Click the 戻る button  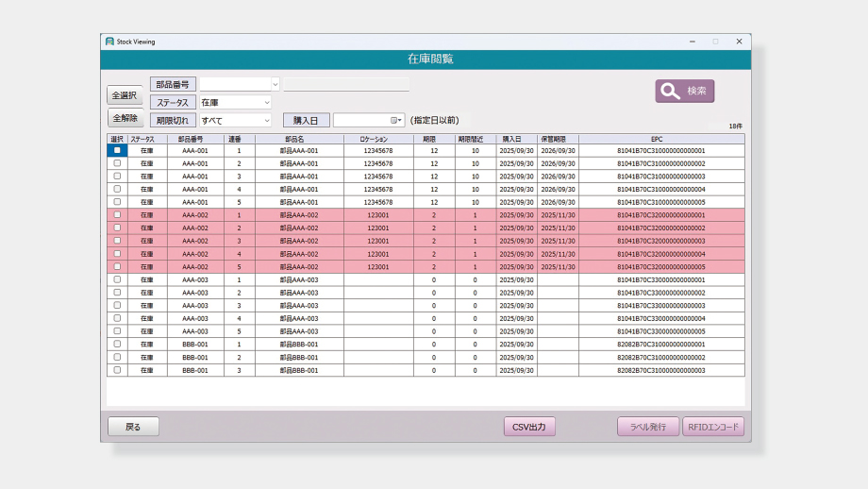133,427
